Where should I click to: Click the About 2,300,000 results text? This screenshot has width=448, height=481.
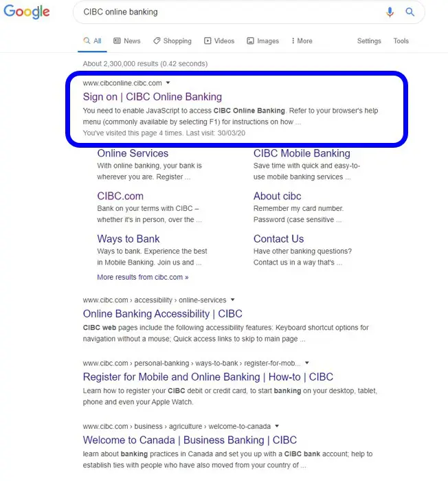pyautogui.click(x=145, y=63)
